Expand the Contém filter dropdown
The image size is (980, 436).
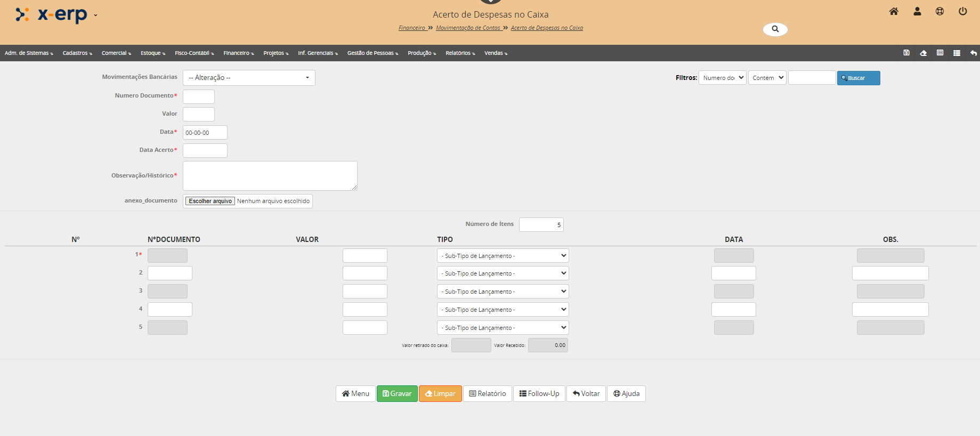pos(767,78)
